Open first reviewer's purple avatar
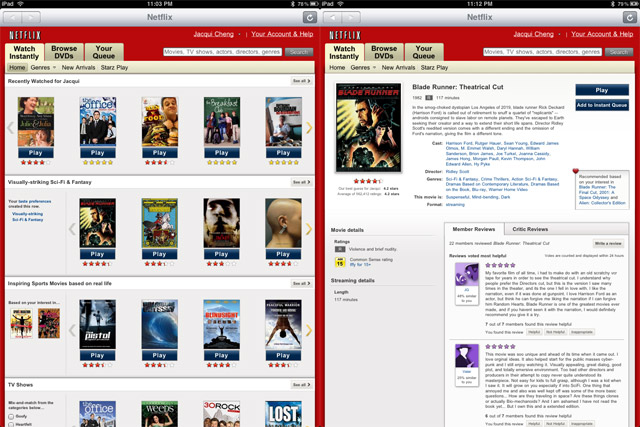 click(x=467, y=274)
